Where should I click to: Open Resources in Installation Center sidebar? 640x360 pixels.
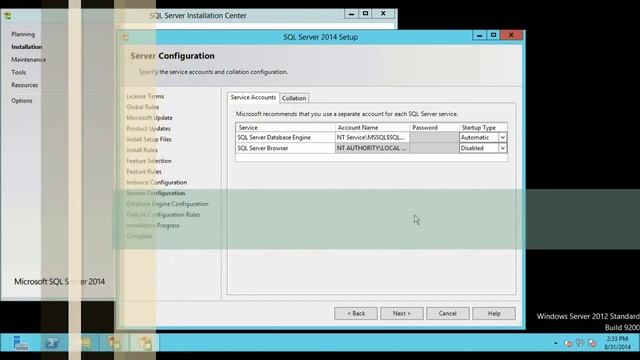24,85
